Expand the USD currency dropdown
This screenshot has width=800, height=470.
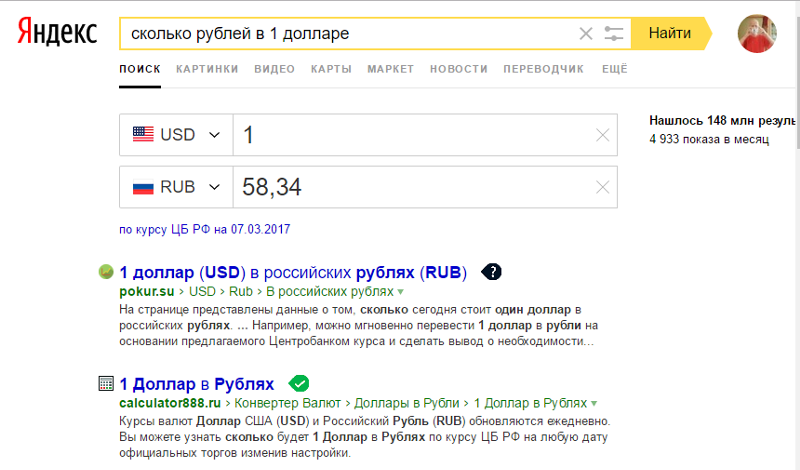[x=176, y=135]
